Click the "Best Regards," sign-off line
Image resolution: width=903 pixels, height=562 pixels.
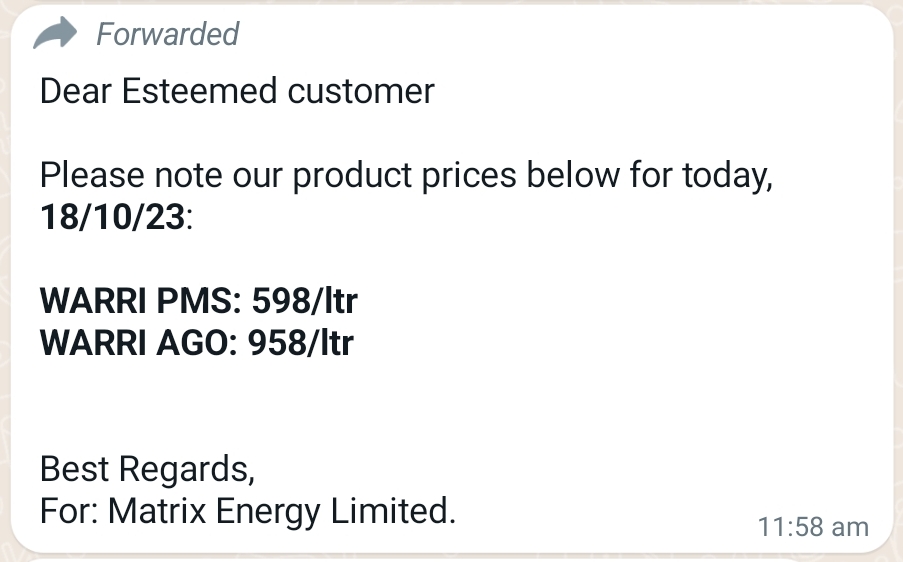(x=147, y=468)
